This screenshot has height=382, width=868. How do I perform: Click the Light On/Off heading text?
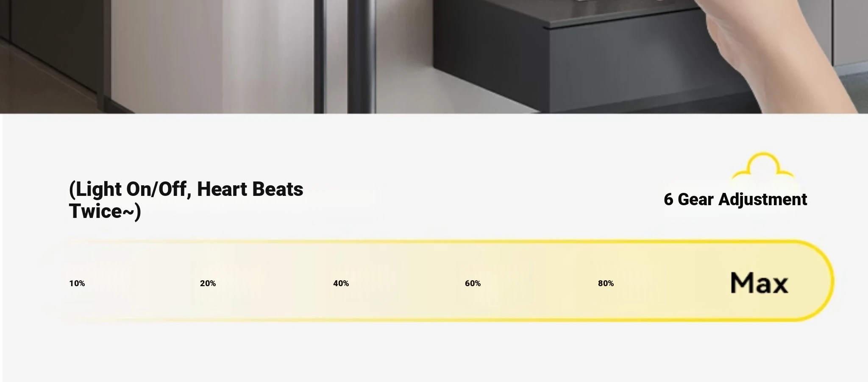(x=128, y=189)
